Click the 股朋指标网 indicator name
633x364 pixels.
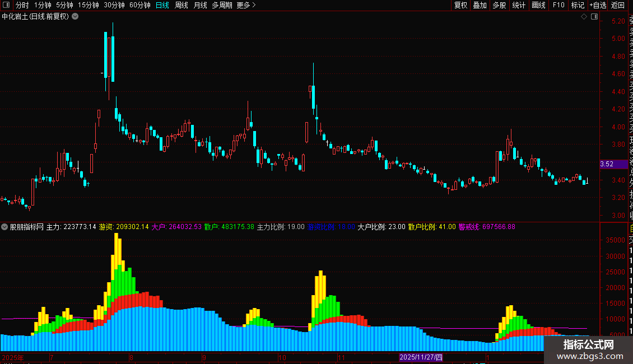click(x=27, y=227)
